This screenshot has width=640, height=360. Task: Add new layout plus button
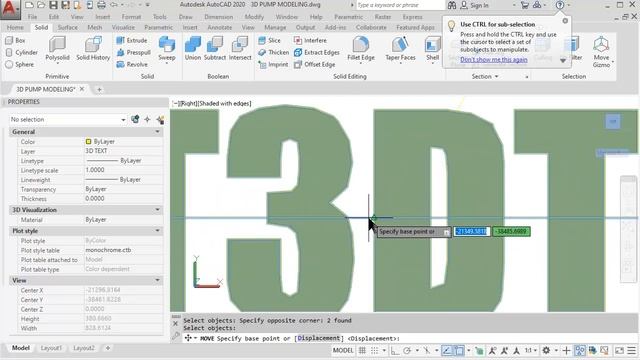click(108, 348)
